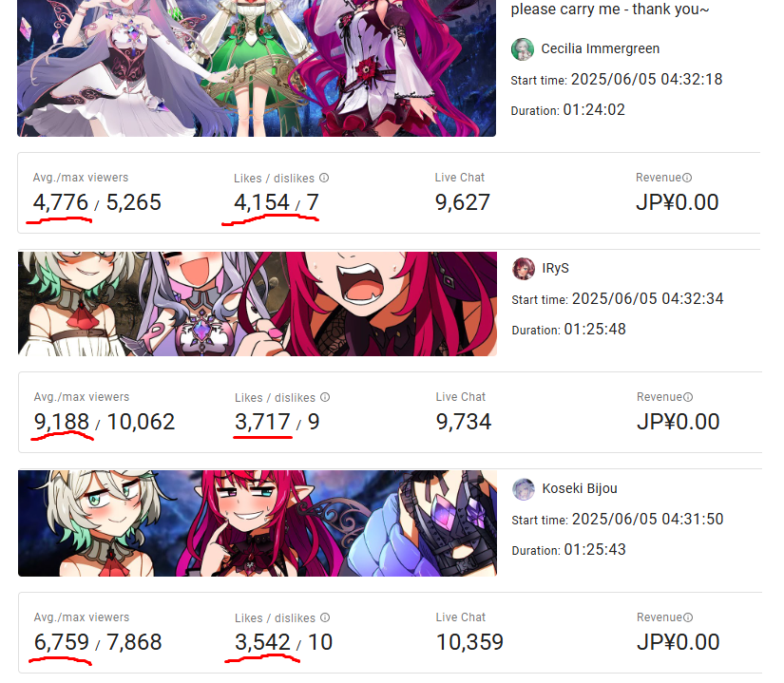This screenshot has width=784, height=683.
Task: Open the IRyS channel name link
Action: [556, 268]
